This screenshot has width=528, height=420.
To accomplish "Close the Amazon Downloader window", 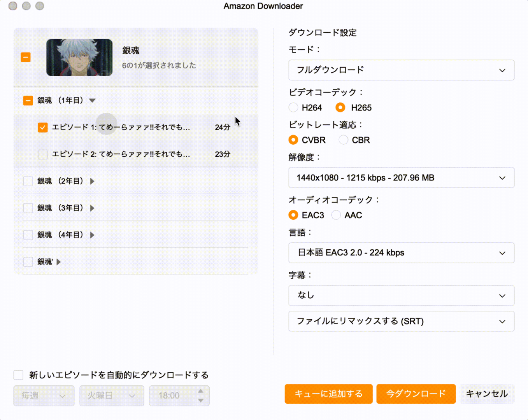I will pos(13,6).
